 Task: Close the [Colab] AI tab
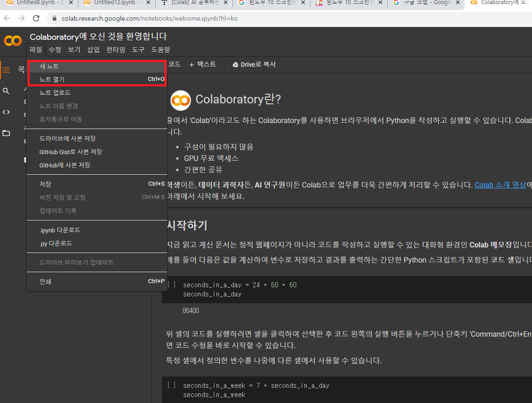(226, 2)
